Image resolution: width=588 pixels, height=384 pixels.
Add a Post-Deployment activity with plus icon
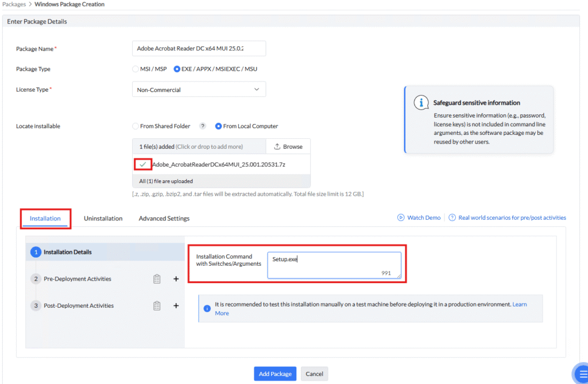[176, 306]
